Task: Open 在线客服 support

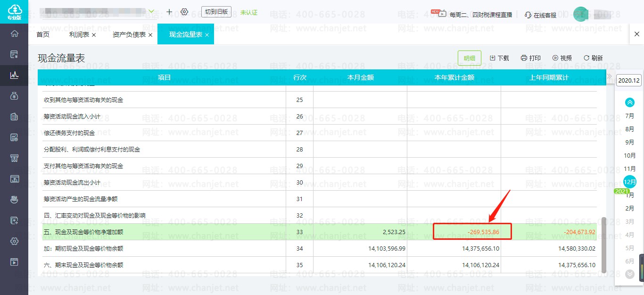Action: point(540,15)
